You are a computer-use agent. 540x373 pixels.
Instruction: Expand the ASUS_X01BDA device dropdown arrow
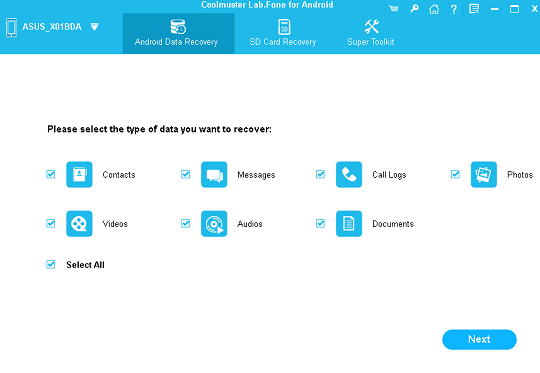click(x=94, y=27)
